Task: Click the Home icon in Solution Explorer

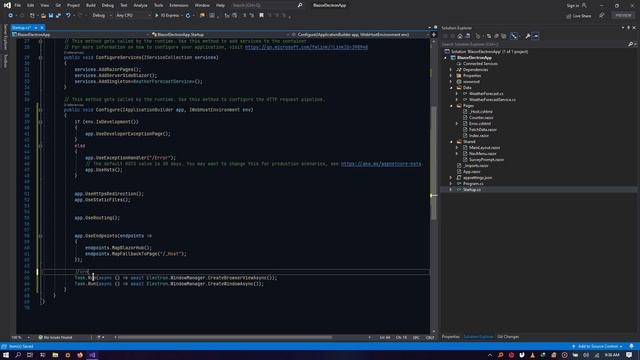Action: pyautogui.click(x=460, y=36)
